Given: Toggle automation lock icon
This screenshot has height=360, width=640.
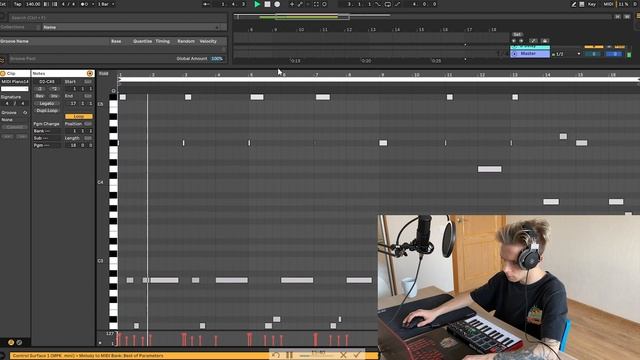Looking at the screenshot, I should (545, 41).
